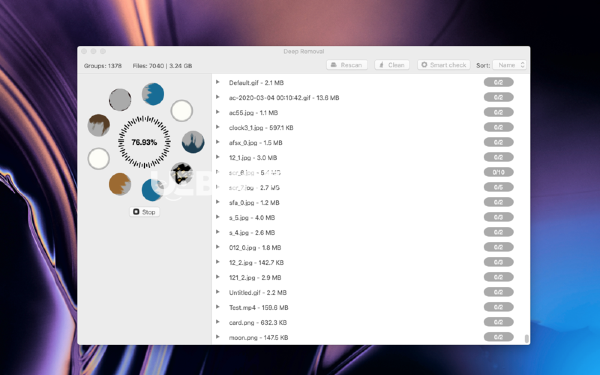600x375 pixels.
Task: Click the black and yellow circular thumbnail
Action: pos(181,173)
